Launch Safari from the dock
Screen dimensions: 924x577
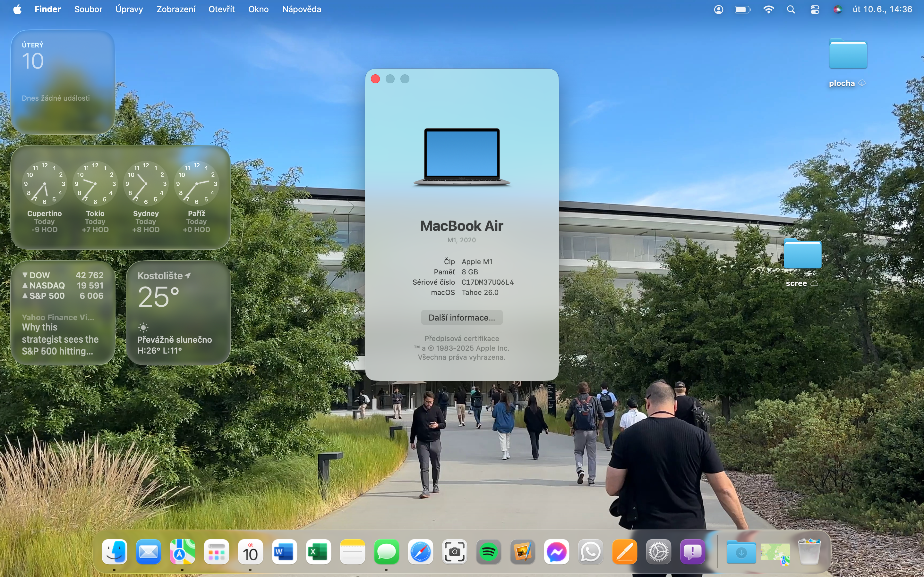[x=420, y=552]
